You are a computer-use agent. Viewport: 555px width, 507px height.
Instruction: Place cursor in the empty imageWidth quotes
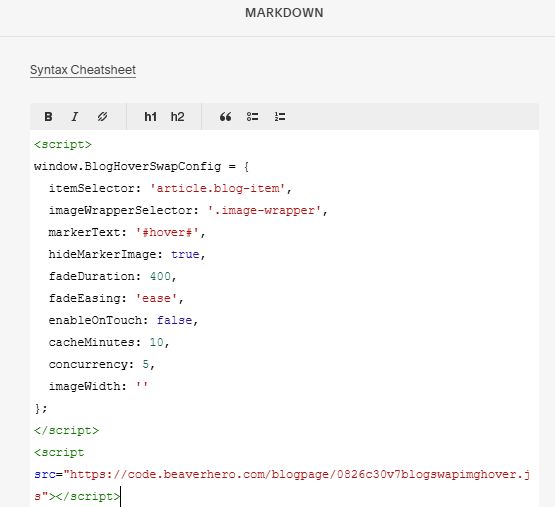142,386
